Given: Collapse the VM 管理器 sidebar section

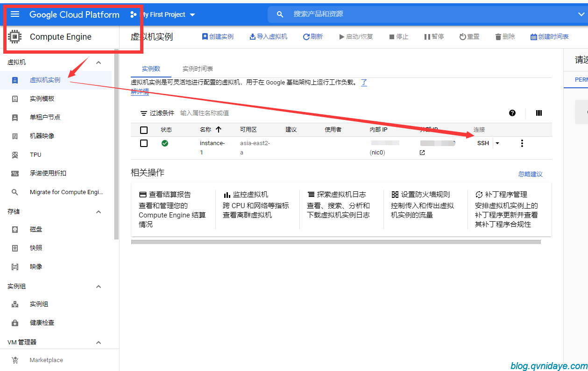Looking at the screenshot, I should point(99,343).
